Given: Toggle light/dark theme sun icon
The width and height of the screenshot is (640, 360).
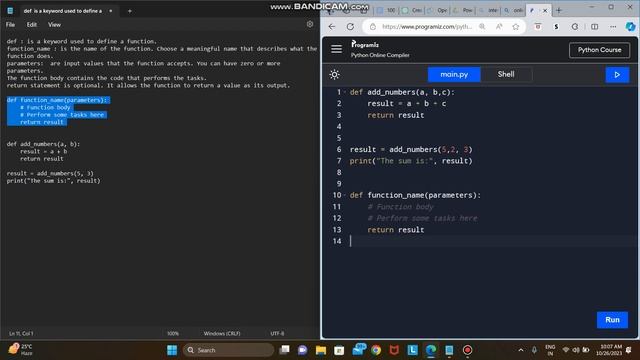Looking at the screenshot, I should tap(334, 75).
